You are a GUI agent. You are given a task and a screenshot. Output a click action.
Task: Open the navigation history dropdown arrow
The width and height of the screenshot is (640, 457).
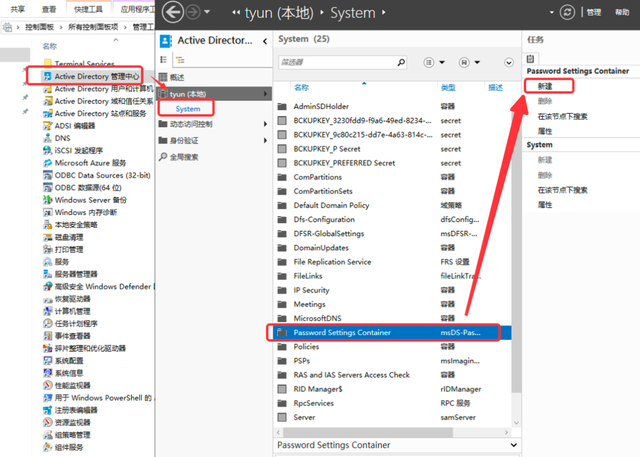[x=207, y=12]
